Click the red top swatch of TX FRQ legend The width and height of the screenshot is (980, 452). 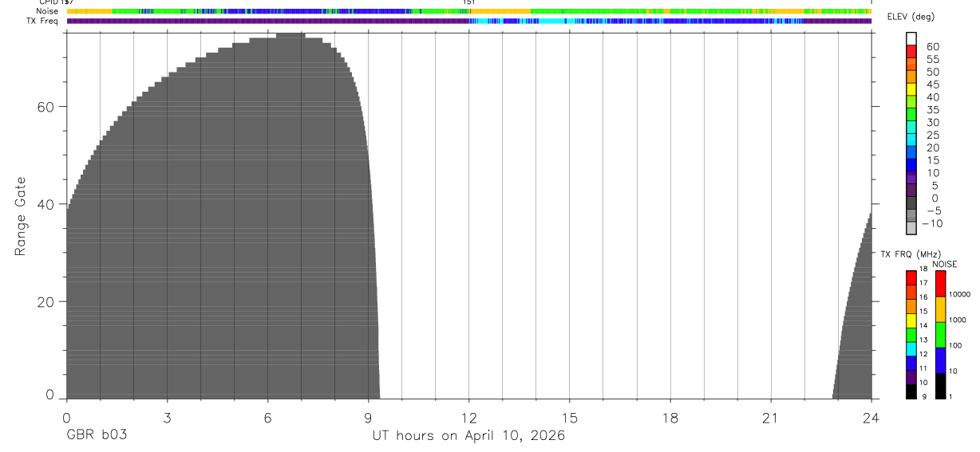point(911,277)
